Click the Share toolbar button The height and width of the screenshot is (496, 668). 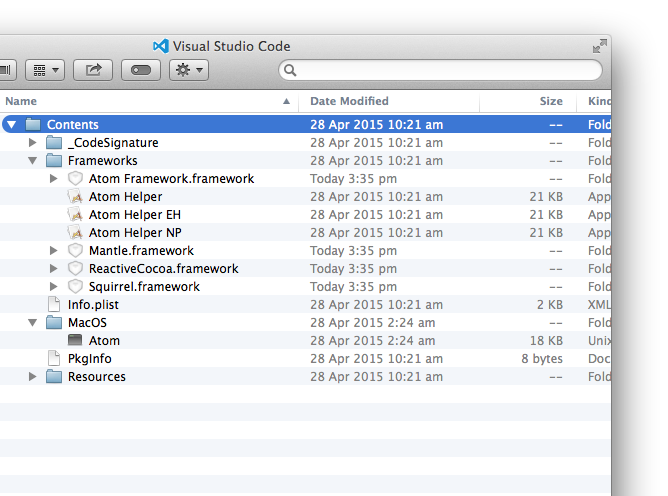[x=93, y=70]
